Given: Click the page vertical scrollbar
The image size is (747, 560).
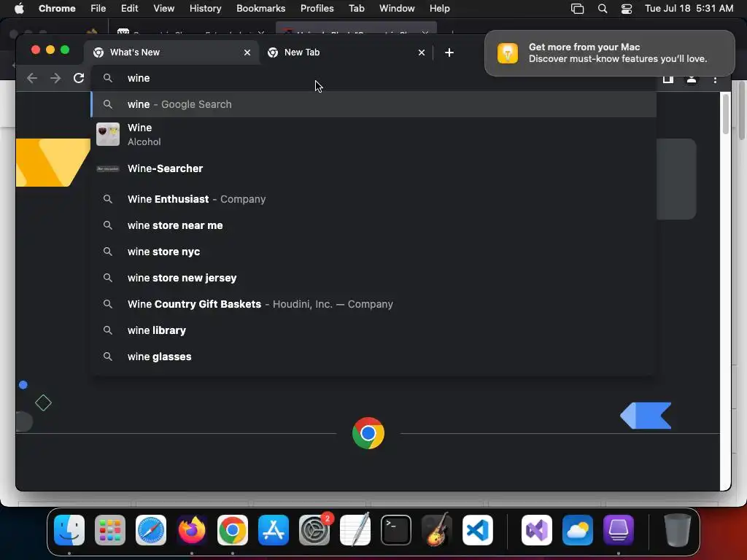Looking at the screenshot, I should click(726, 114).
